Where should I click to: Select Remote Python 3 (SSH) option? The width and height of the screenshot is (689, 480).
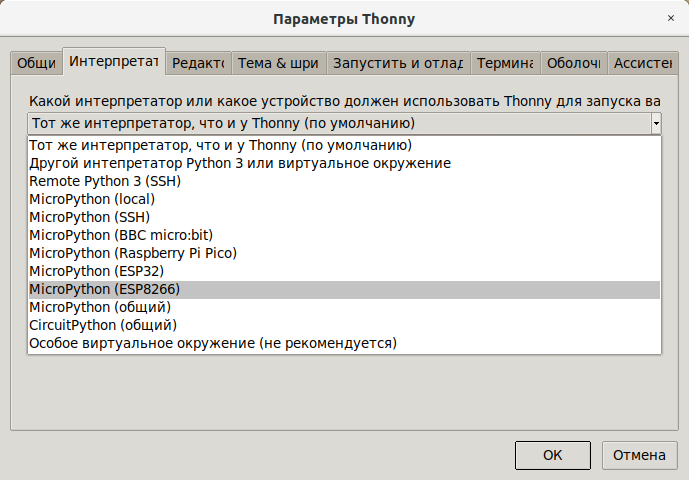(x=344, y=182)
